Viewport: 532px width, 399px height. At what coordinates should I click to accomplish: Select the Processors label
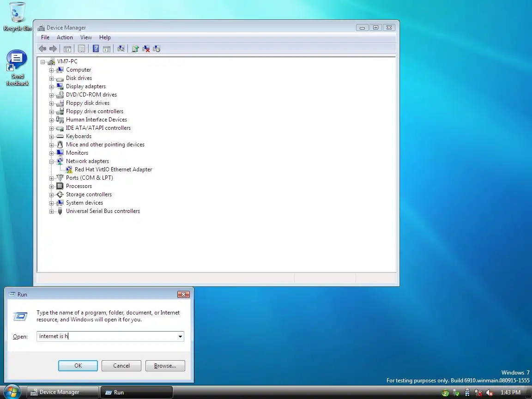coord(79,186)
